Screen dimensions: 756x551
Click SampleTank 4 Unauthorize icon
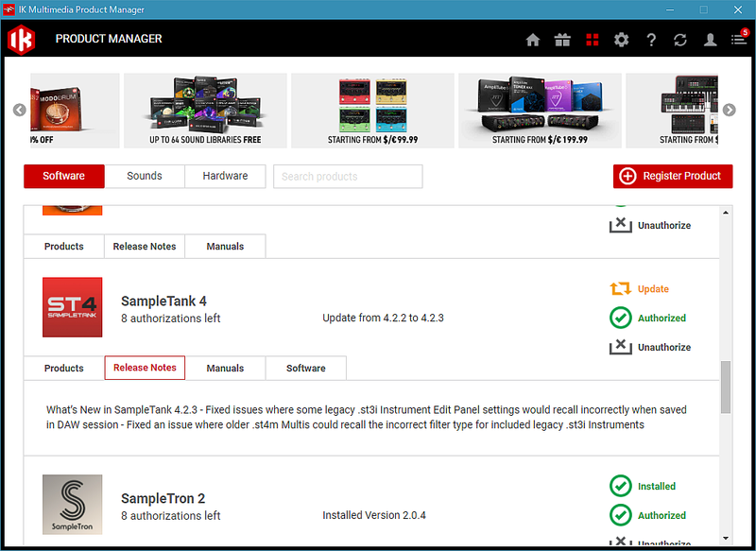pos(621,347)
